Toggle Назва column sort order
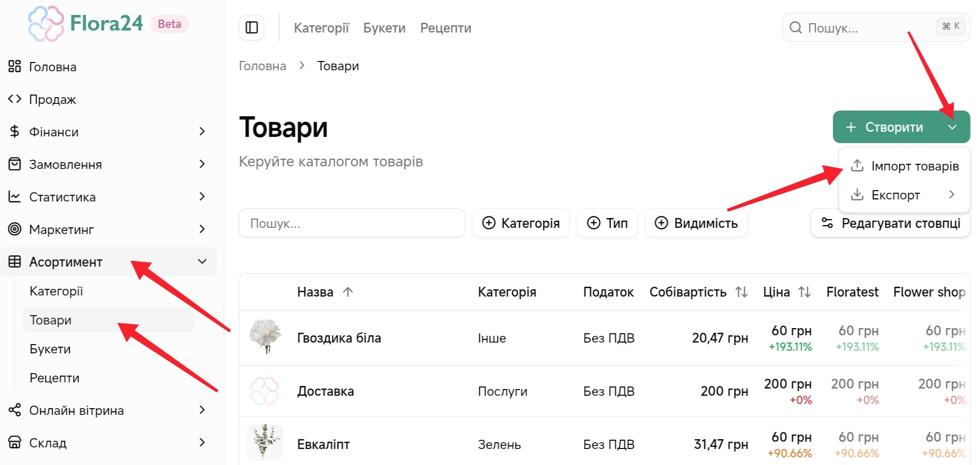The height and width of the screenshot is (465, 980). coord(348,292)
